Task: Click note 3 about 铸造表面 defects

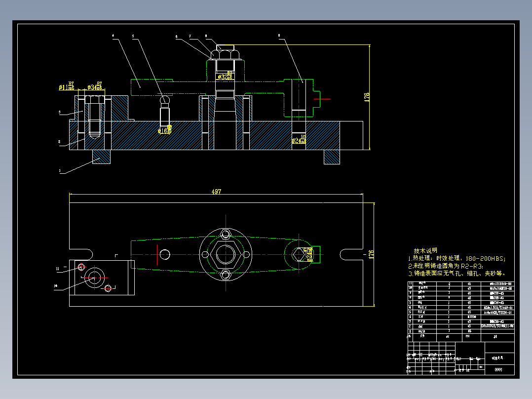Action: coord(457,274)
